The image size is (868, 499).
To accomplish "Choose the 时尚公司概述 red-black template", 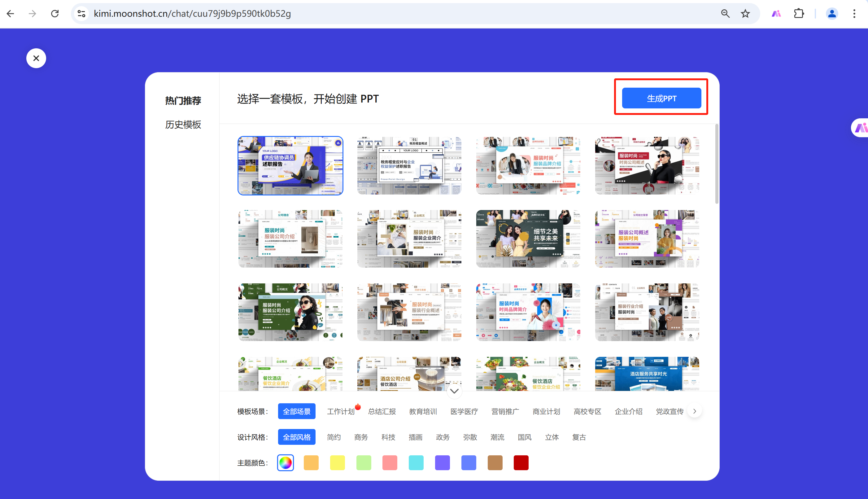I will click(647, 166).
